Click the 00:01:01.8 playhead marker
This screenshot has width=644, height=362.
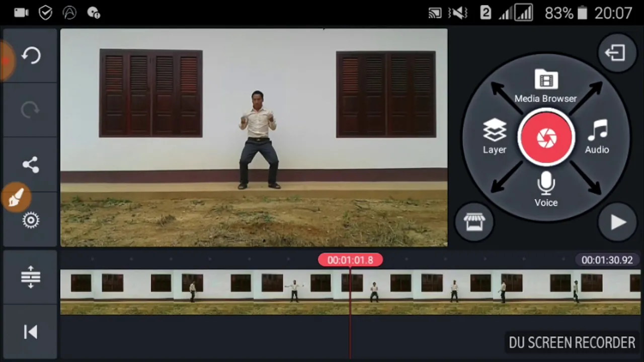350,260
